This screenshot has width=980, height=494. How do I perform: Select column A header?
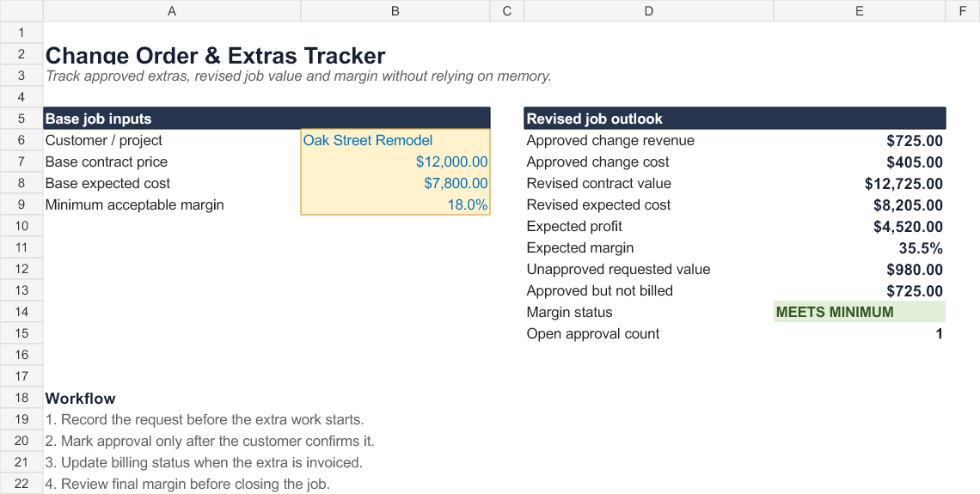172,10
